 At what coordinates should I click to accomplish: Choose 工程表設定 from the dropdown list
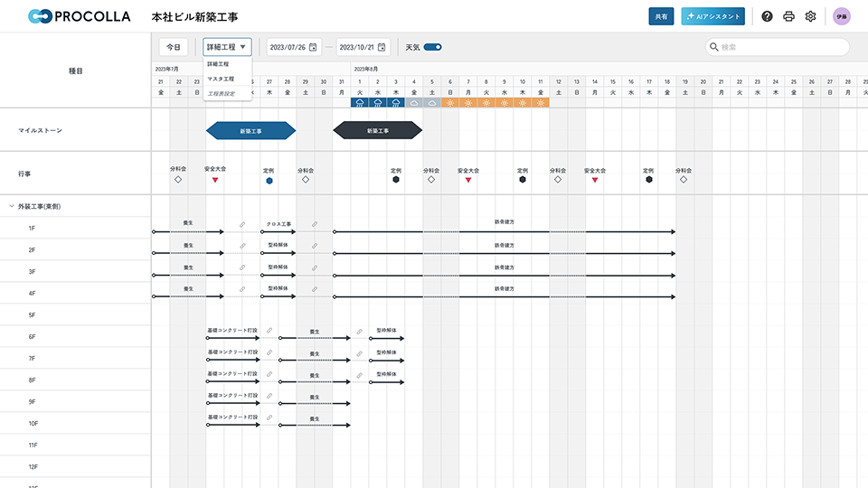[x=221, y=93]
